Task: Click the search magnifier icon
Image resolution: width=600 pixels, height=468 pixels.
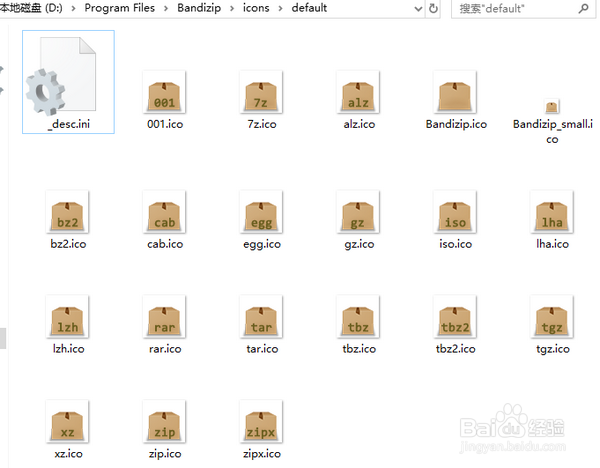Action: point(583,8)
